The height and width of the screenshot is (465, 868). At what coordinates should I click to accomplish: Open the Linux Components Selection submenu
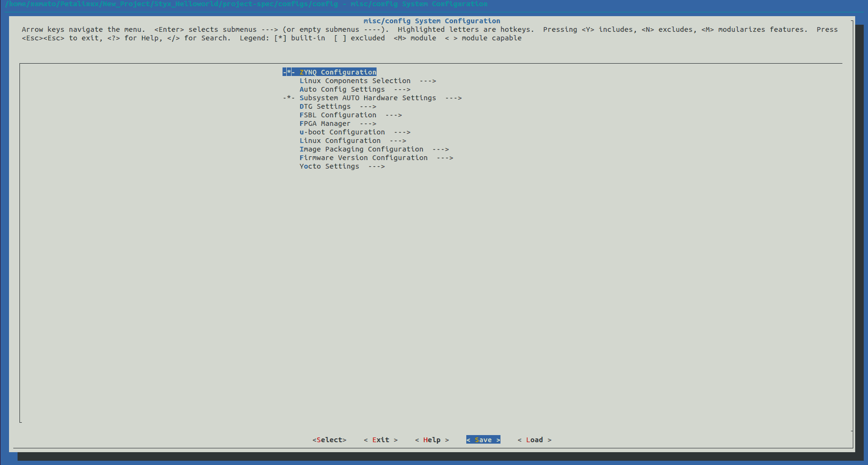click(355, 81)
